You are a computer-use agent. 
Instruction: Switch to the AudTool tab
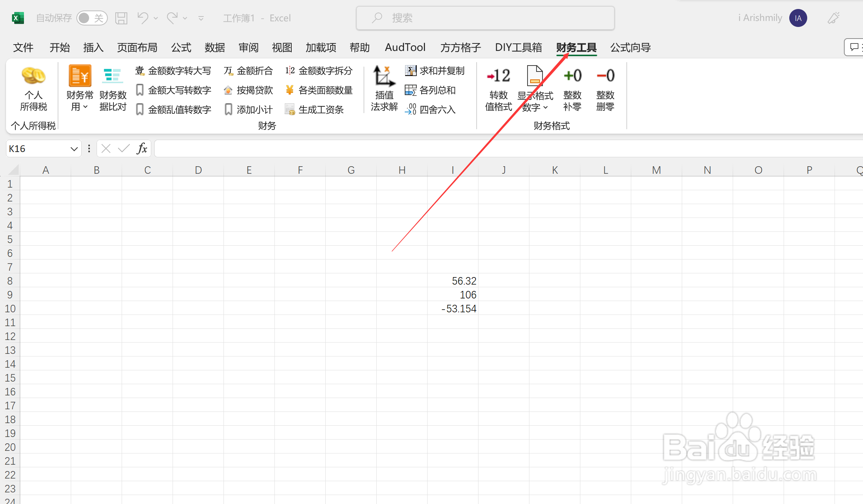coord(405,48)
